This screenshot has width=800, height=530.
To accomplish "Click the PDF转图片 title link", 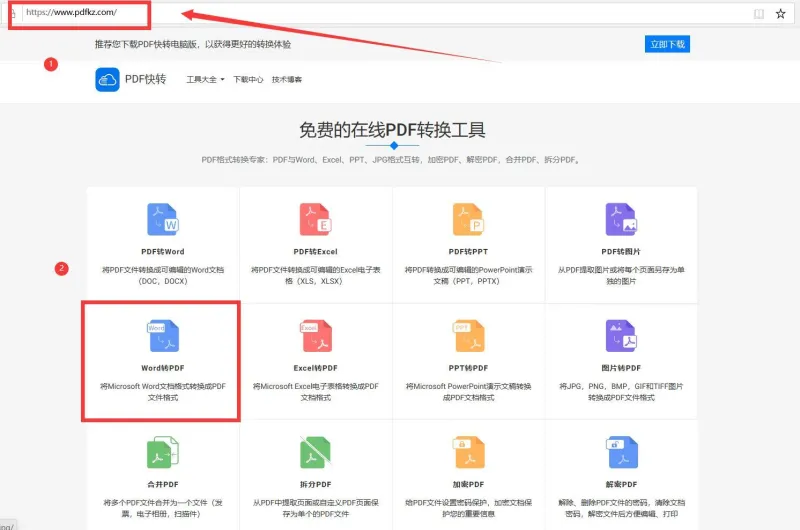I will [x=621, y=251].
